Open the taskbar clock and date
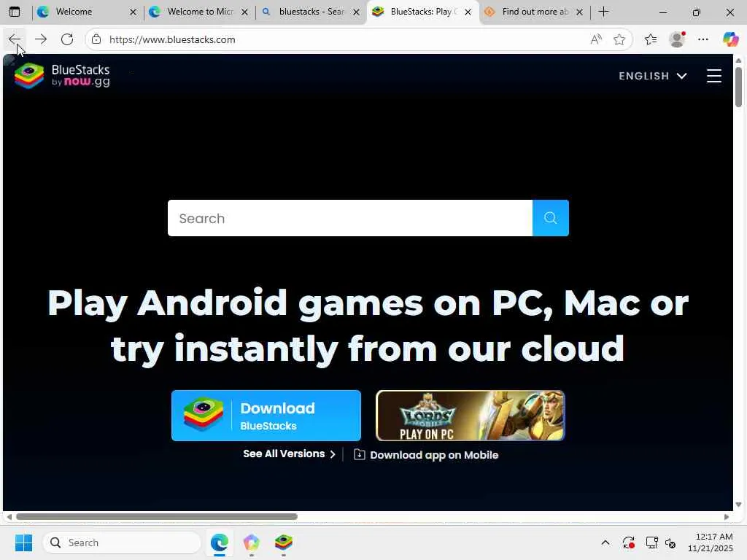 coord(711,542)
